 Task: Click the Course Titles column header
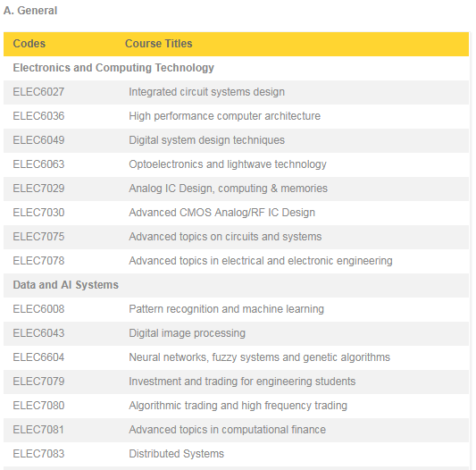[x=158, y=44]
